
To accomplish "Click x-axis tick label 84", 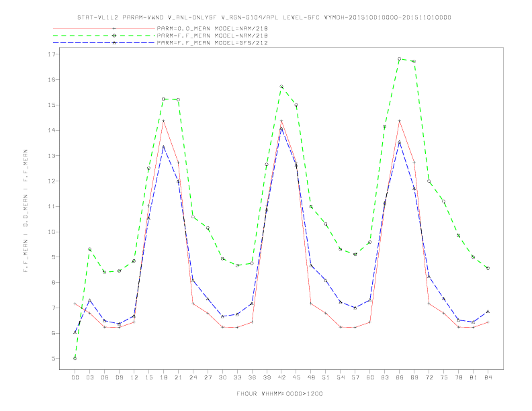I will click(488, 377).
